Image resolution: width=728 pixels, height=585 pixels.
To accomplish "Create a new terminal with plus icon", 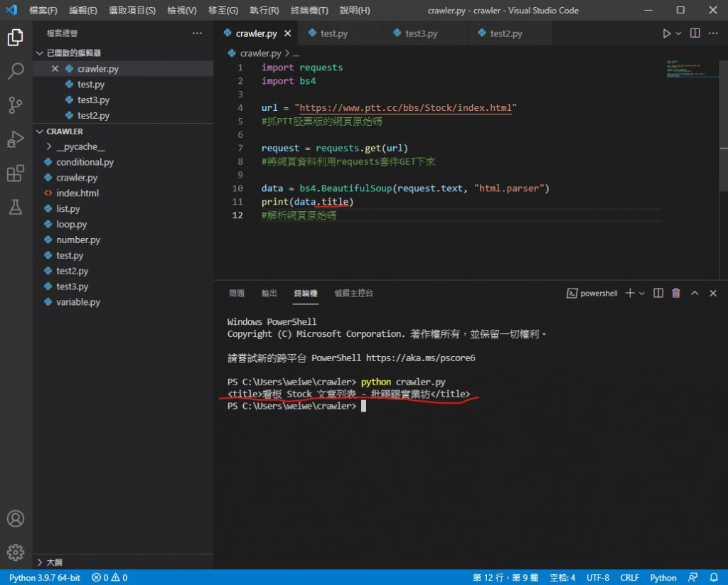I will pyautogui.click(x=630, y=293).
